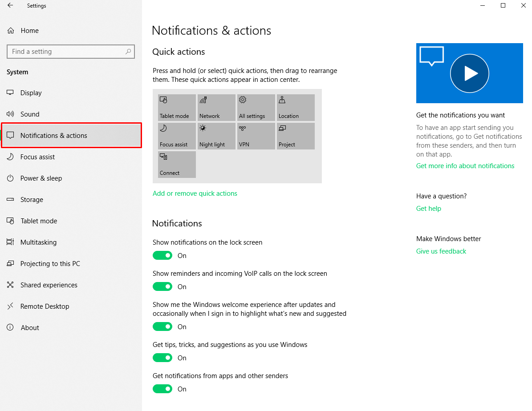Select the Project quick action tile
532x411 pixels.
(296, 136)
